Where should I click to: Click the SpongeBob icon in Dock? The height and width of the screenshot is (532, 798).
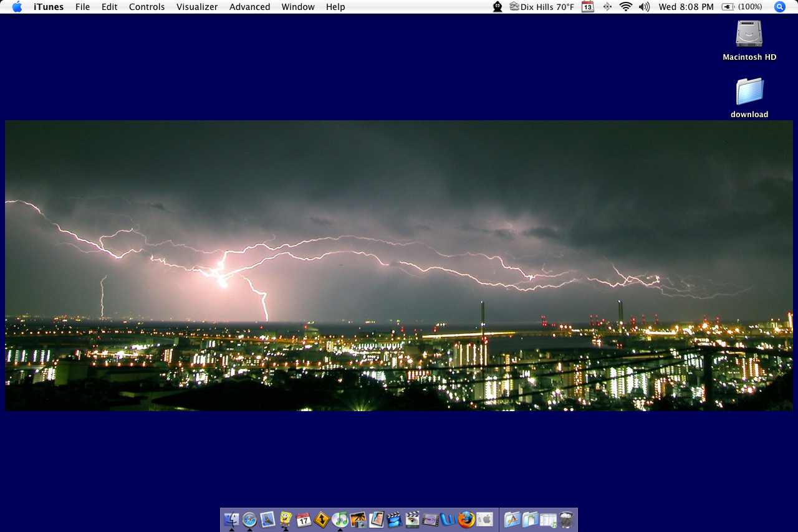click(x=286, y=519)
